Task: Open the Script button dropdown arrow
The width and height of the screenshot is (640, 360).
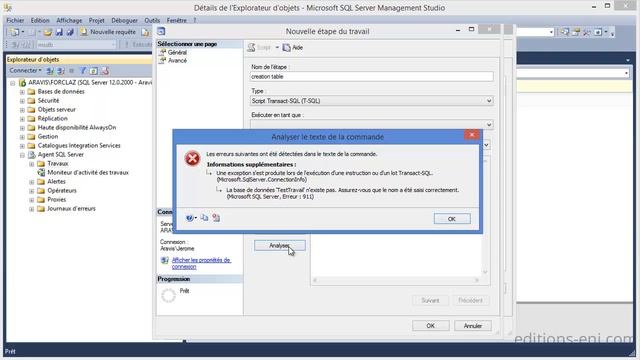Action: pos(277,48)
